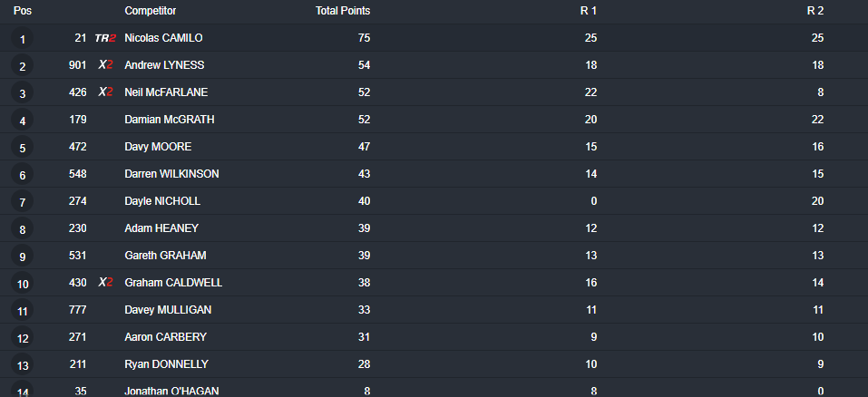
Task: Open competitor Damian McGRATH
Action: 170,120
